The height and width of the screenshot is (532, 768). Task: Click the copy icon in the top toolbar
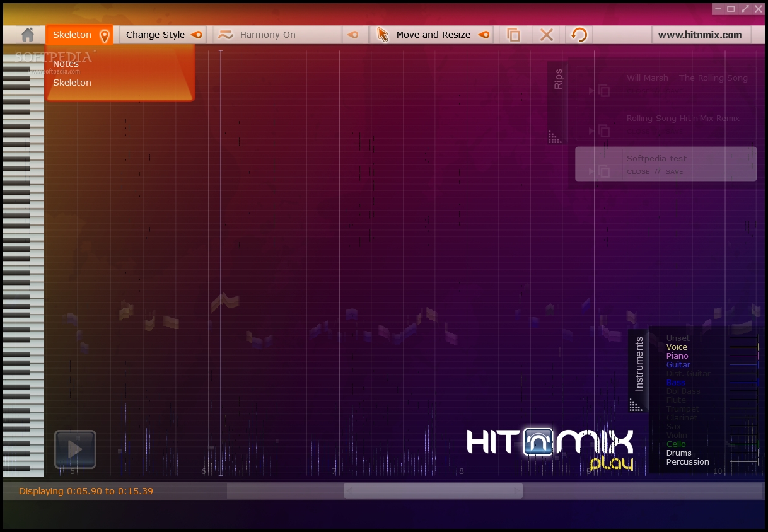(514, 35)
